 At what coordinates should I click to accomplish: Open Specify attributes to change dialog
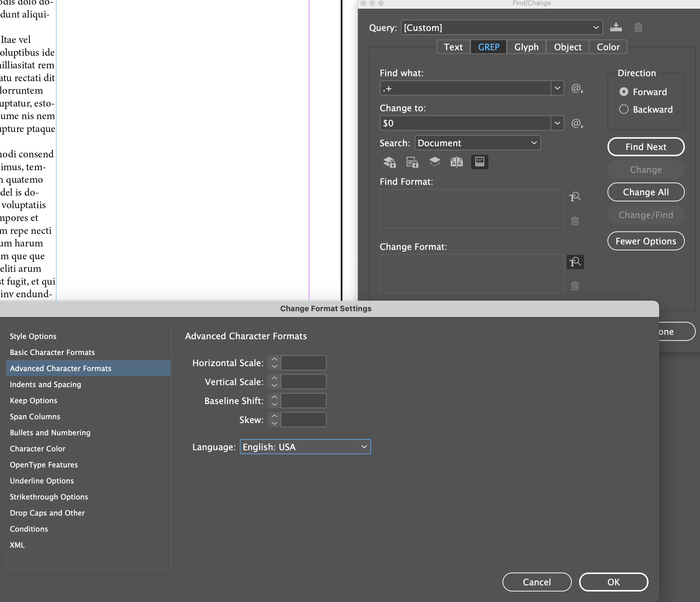pyautogui.click(x=575, y=262)
